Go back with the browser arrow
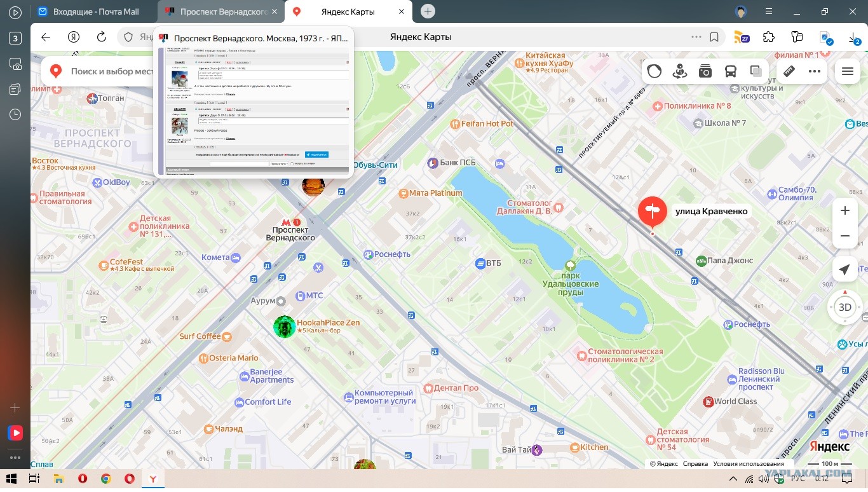This screenshot has width=868, height=492. (x=46, y=37)
